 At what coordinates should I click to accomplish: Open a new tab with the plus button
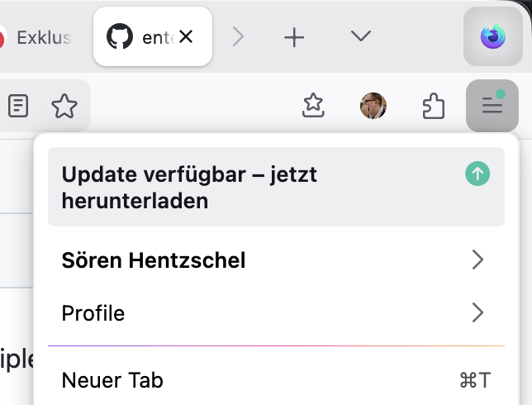(x=294, y=36)
